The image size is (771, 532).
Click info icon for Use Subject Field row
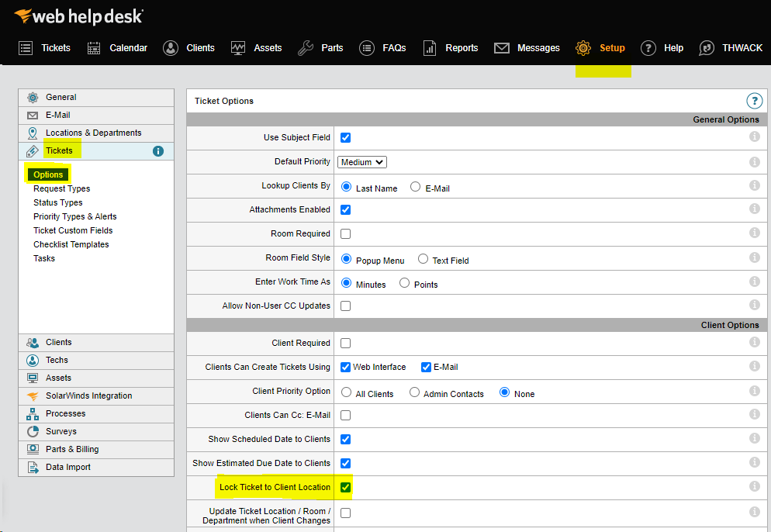coord(754,137)
